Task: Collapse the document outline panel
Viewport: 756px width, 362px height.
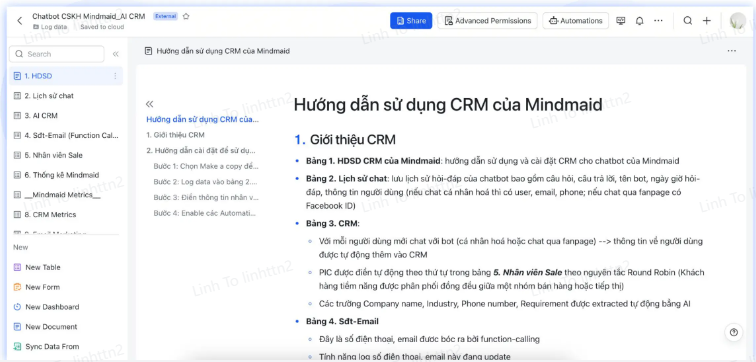Action: pyautogui.click(x=149, y=104)
